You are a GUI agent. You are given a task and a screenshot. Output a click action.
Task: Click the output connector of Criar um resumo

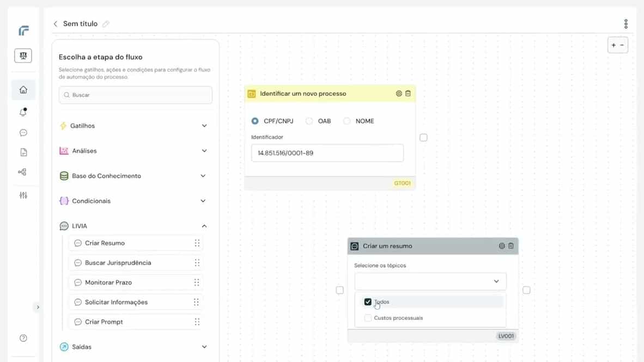coord(526,290)
